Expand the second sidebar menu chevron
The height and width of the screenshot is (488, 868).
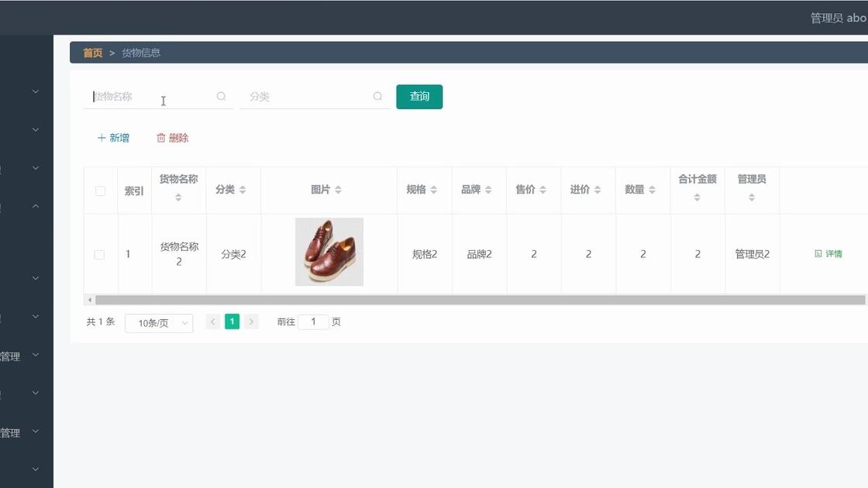tap(36, 129)
